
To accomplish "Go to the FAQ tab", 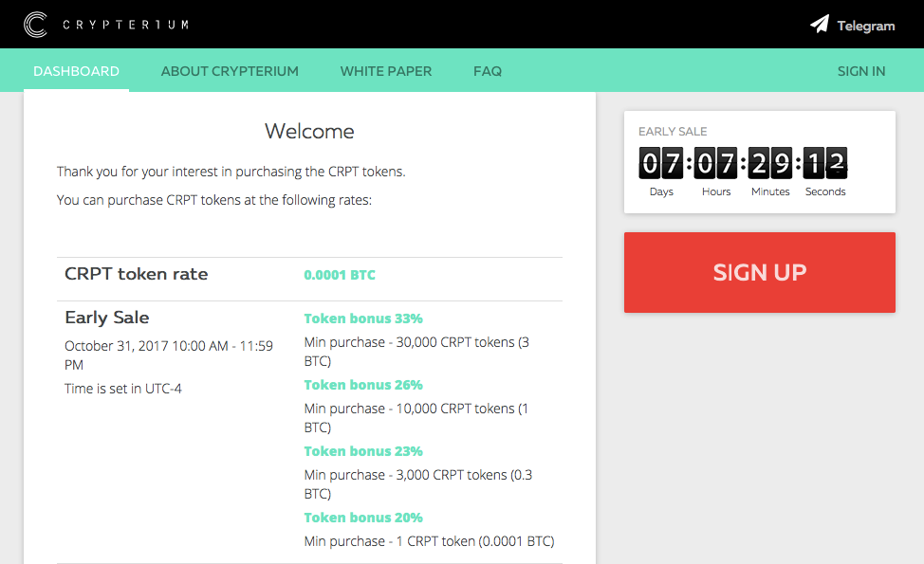I will (x=488, y=71).
